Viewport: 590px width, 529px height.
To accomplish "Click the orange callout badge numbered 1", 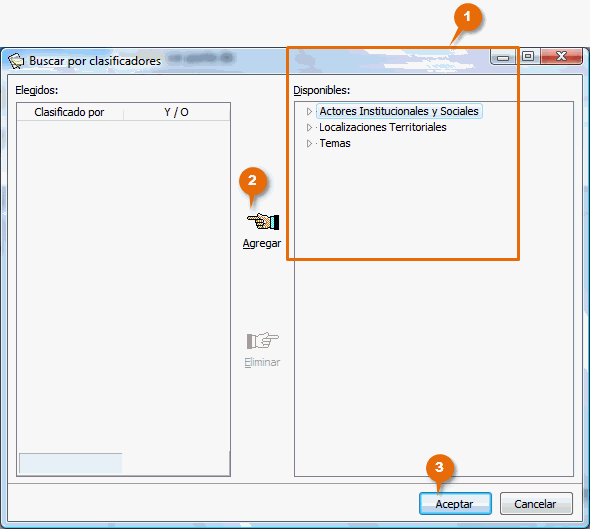I will 468,17.
